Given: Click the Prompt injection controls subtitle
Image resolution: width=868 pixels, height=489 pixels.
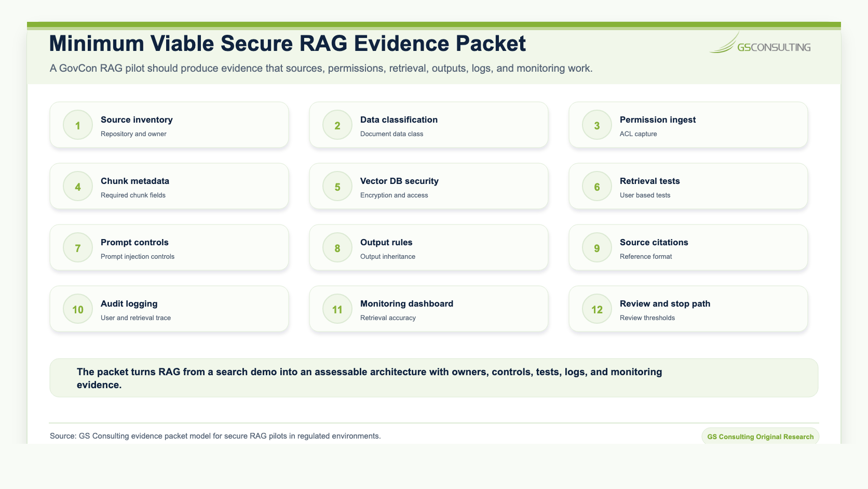Looking at the screenshot, I should tap(138, 257).
